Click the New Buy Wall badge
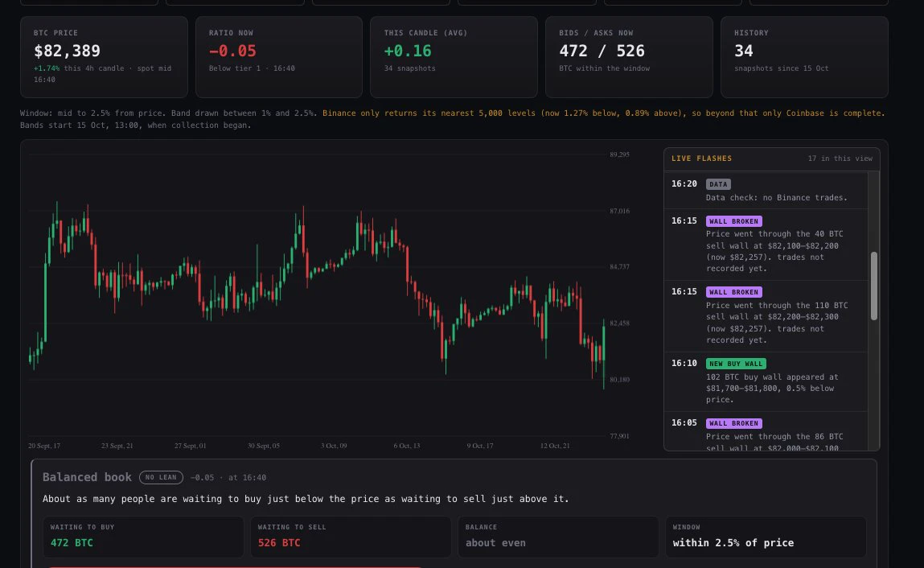Viewport: 924px width, 568px height. pyautogui.click(x=736, y=364)
